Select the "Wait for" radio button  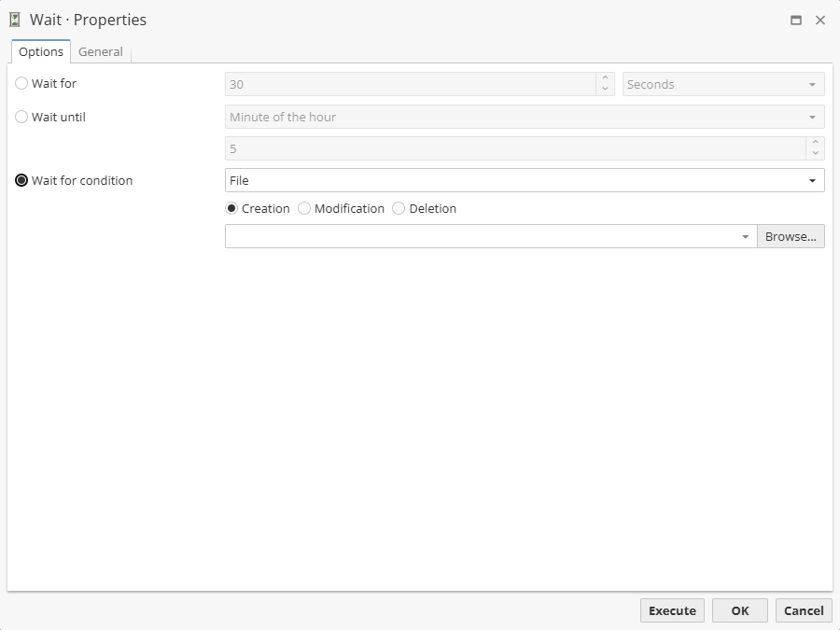coord(21,83)
